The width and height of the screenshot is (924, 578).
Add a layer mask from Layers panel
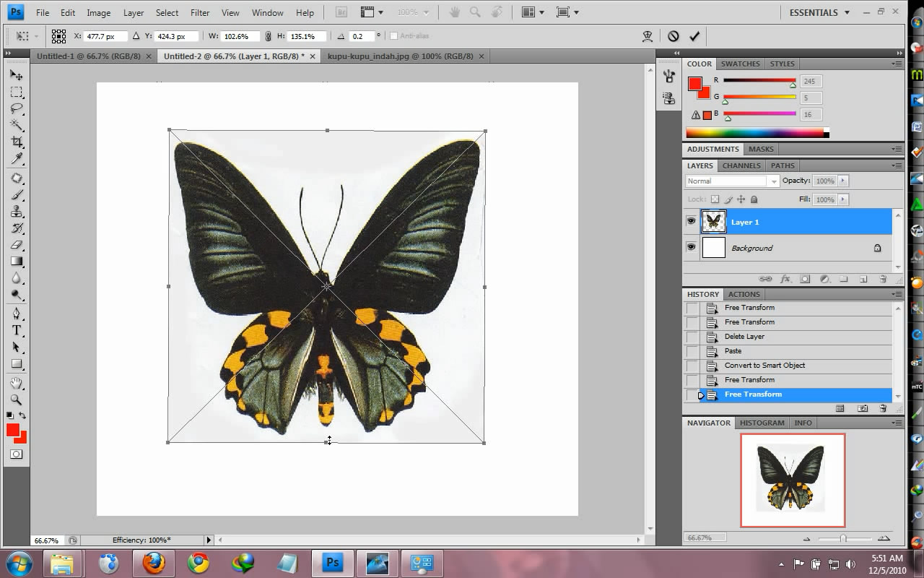coord(805,279)
